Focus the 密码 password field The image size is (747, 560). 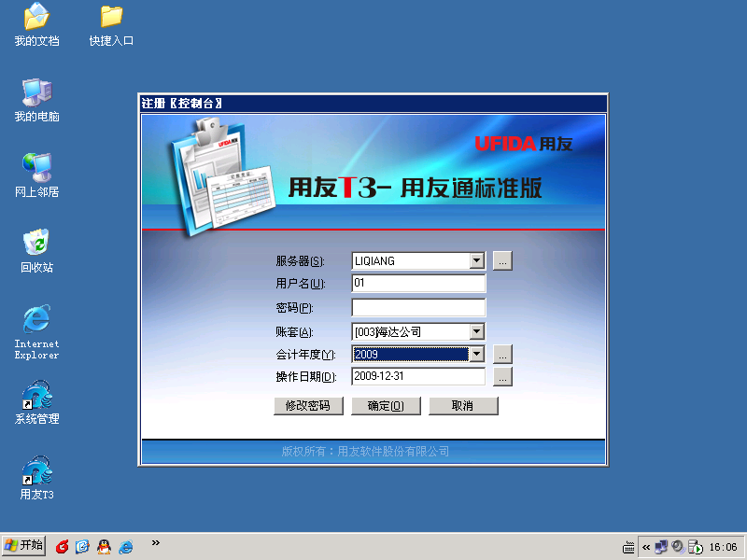tap(418, 307)
